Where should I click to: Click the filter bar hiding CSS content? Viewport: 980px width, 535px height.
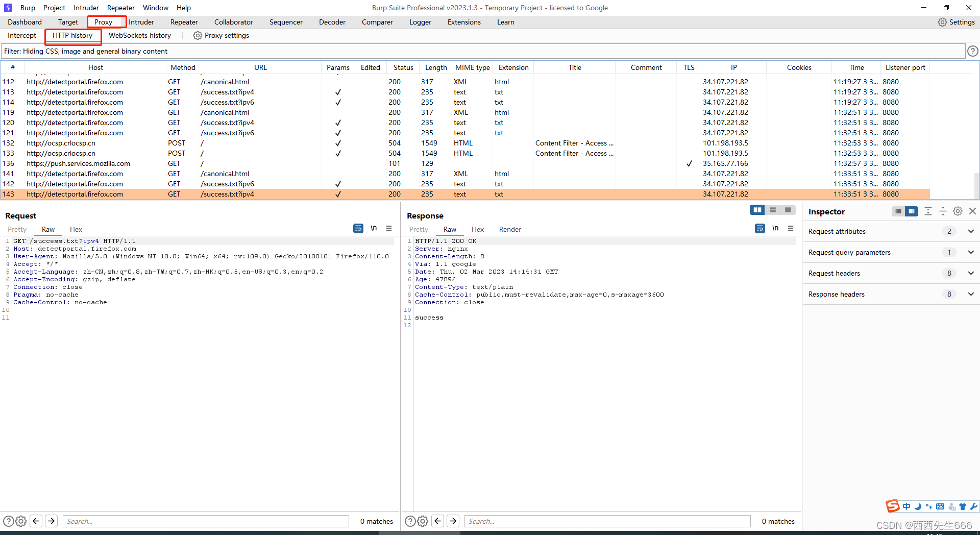483,51
